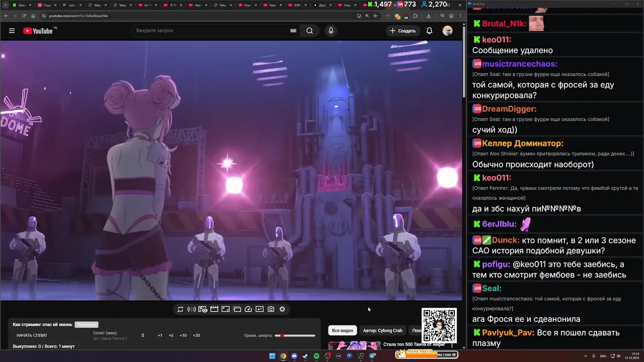644x362 pixels.
Task: Adjust the 'Громк. алерта' volume slider
Action: pos(295,335)
